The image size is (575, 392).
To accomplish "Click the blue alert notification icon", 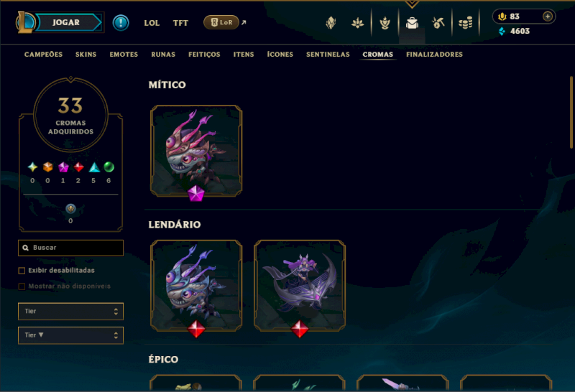I will [121, 23].
